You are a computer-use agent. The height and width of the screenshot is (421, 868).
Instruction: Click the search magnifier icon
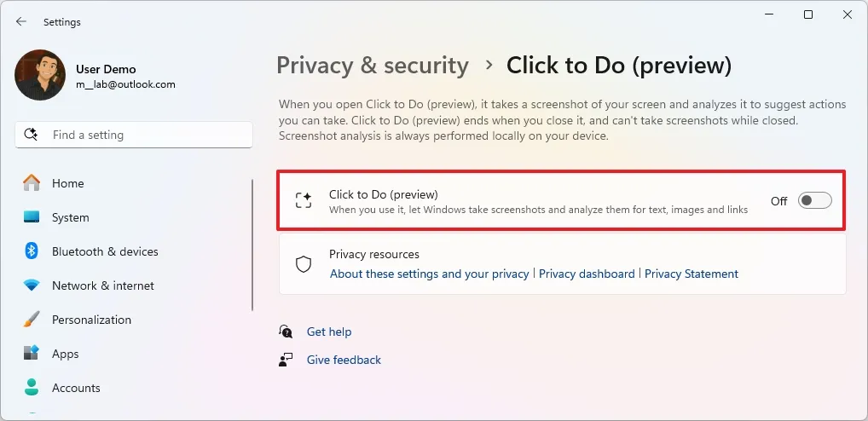coord(32,135)
